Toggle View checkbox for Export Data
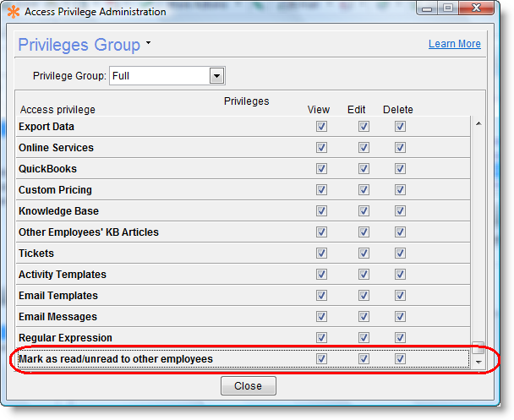514x420 pixels. click(321, 127)
